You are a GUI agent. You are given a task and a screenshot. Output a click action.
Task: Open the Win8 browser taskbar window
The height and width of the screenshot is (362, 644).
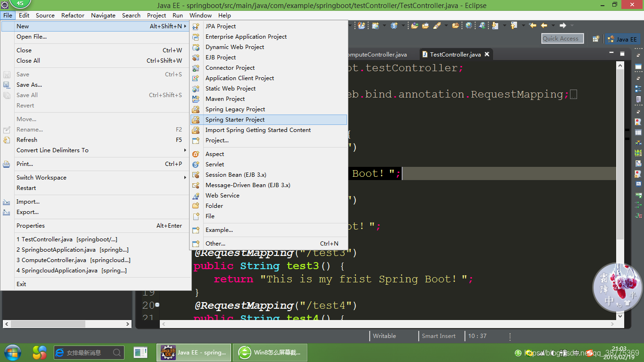tap(270, 353)
